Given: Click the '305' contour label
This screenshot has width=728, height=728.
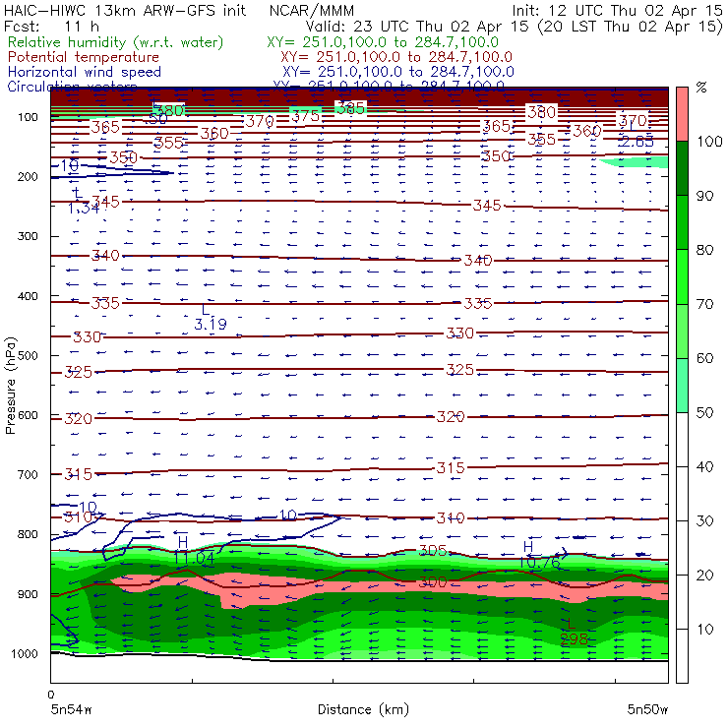Looking at the screenshot, I should 433,551.
